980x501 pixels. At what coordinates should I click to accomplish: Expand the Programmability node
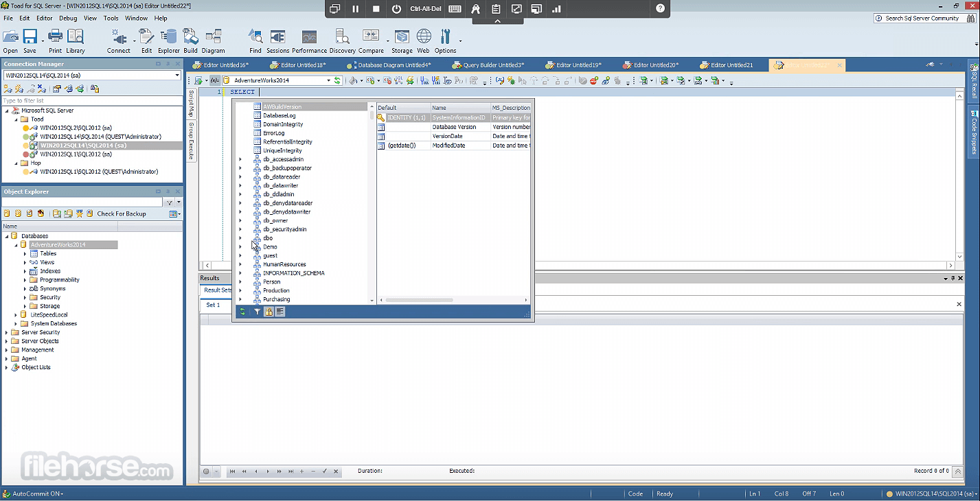(x=25, y=280)
